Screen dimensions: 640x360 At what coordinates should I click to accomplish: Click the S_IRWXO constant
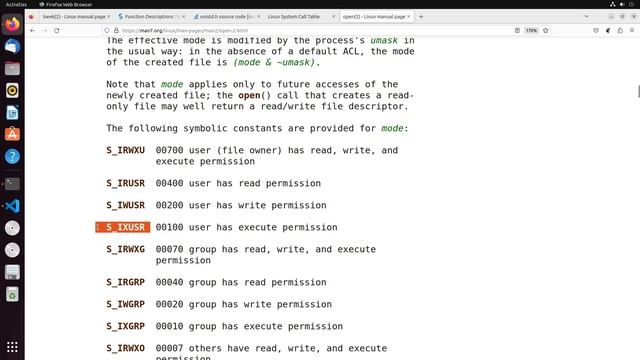126,349
